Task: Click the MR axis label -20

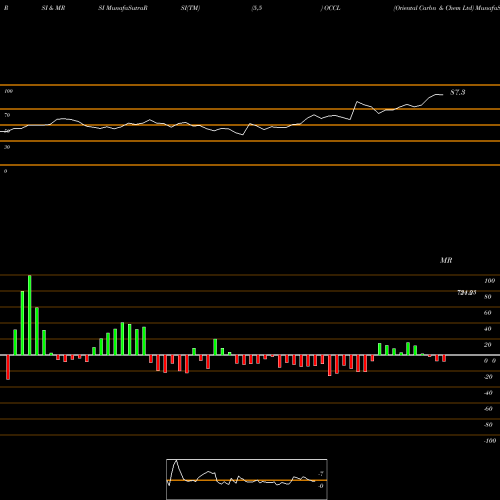Action: (488, 377)
